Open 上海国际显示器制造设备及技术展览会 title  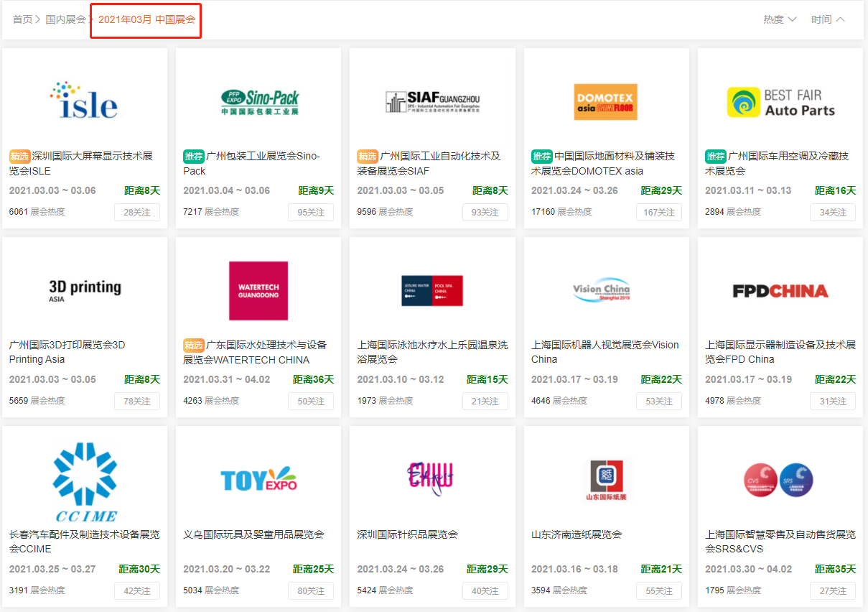click(780, 352)
